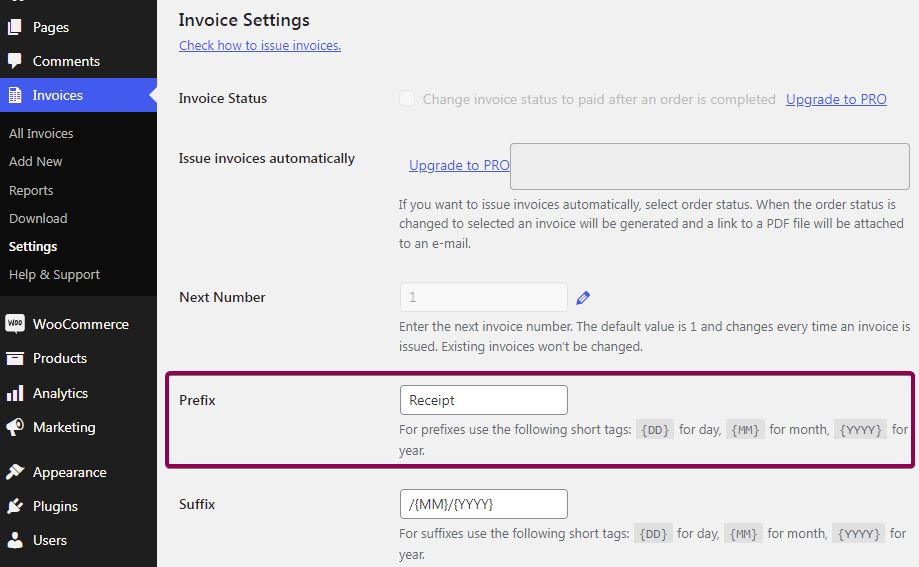The width and height of the screenshot is (919, 567).
Task: Click the Next Number input field
Action: tap(484, 297)
